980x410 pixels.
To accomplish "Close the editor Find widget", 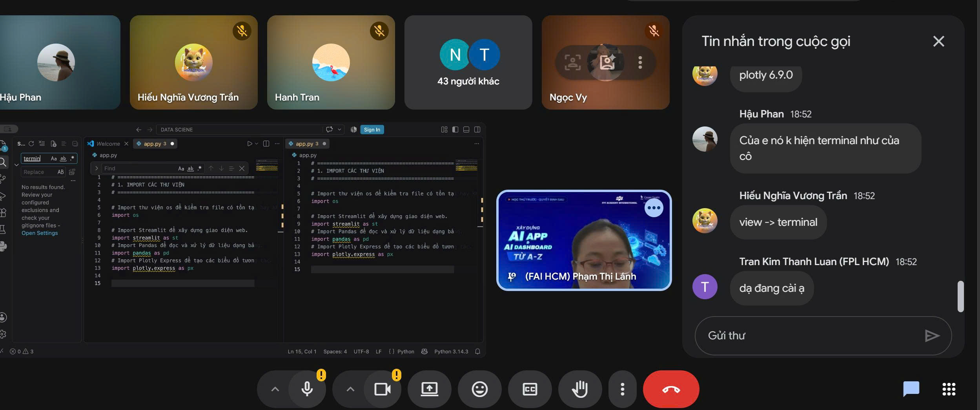I will coord(242,168).
